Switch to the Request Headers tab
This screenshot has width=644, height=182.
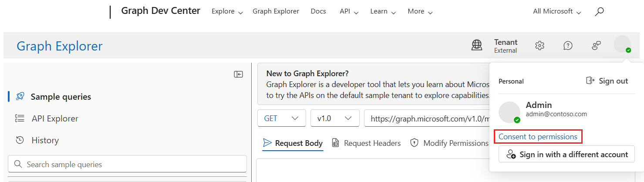click(366, 143)
